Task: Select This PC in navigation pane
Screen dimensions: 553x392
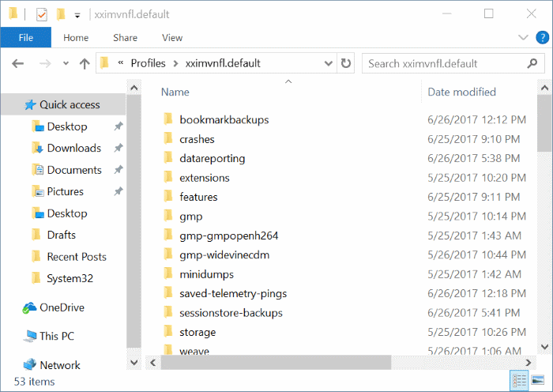Action: click(x=56, y=336)
